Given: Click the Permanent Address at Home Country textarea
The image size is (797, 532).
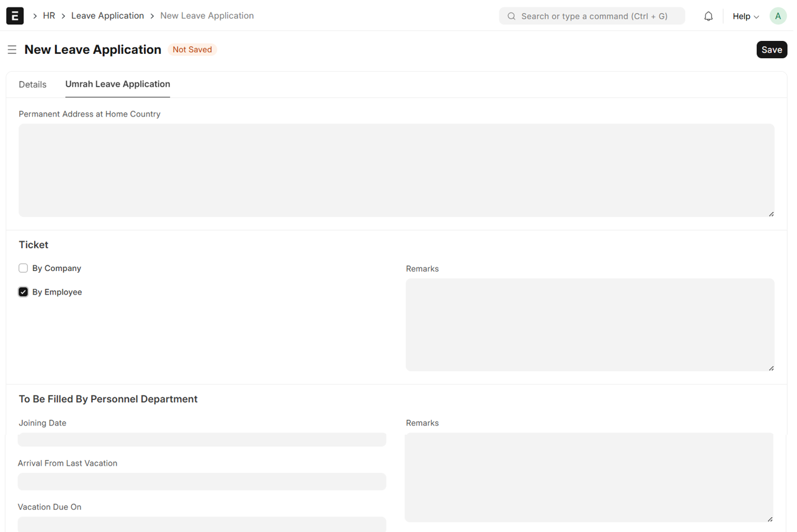Looking at the screenshot, I should (x=396, y=170).
